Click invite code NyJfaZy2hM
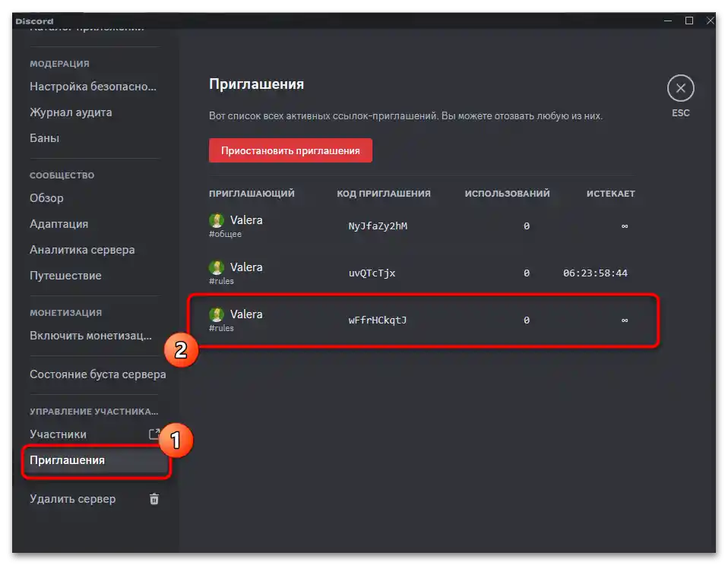Viewport: 728px width, 565px height. point(378,226)
